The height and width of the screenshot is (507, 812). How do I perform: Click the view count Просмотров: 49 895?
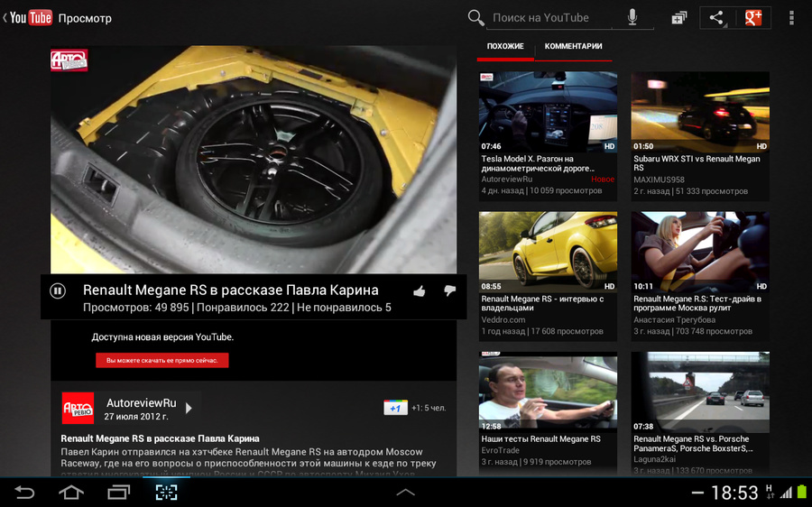tap(135, 308)
